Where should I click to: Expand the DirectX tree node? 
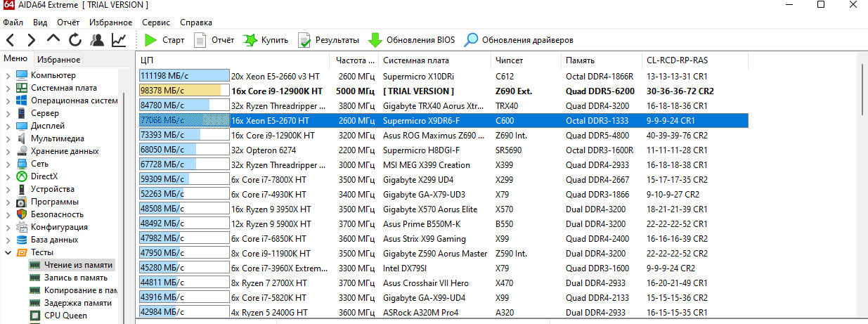tap(8, 176)
